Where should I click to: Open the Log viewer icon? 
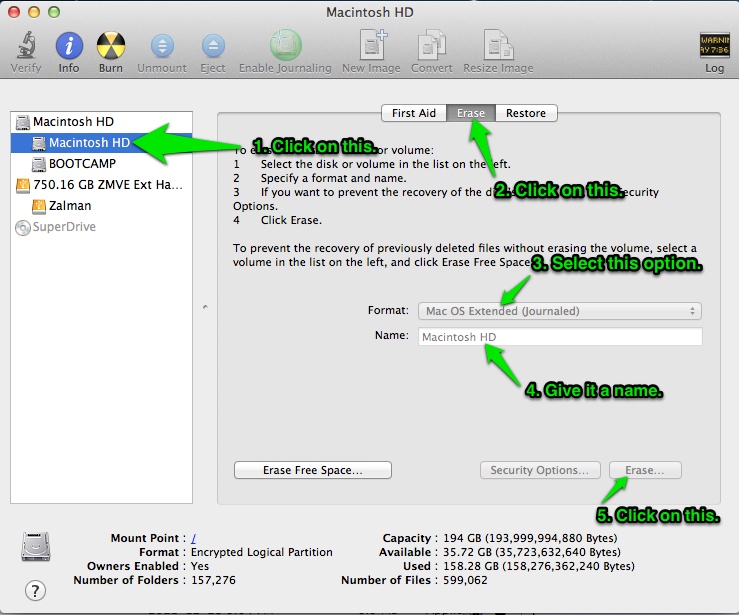[714, 45]
